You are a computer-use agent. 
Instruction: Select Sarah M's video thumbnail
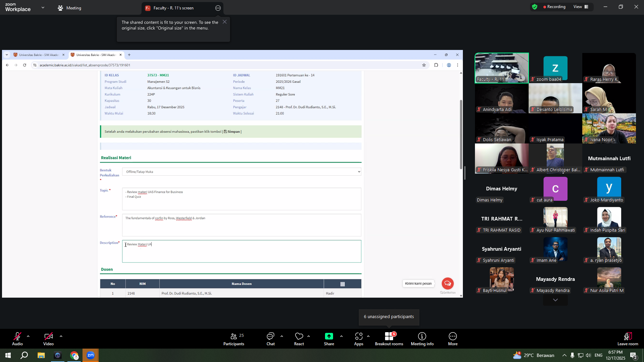(x=609, y=98)
